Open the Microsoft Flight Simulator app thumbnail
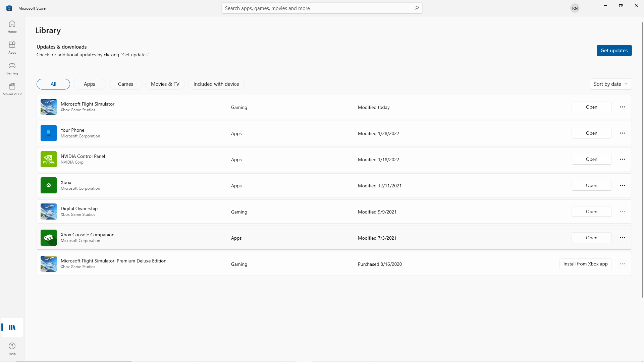Screen dimensions: 644x362 (x=48, y=107)
